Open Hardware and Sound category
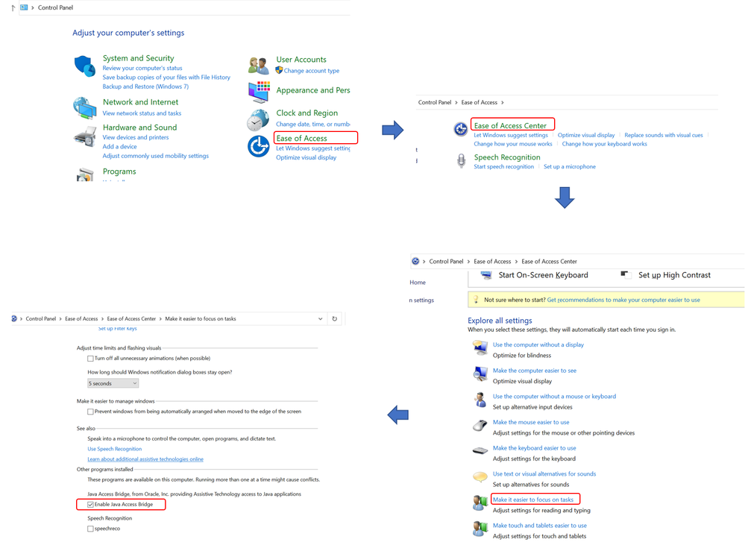The image size is (745, 560). (139, 128)
